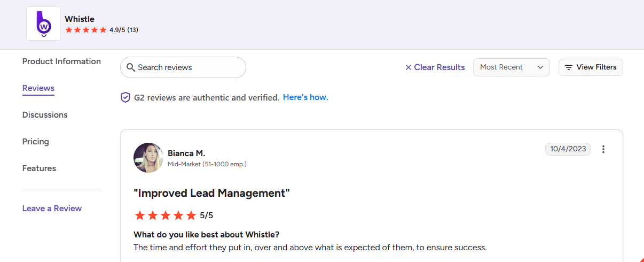644x262 pixels.
Task: Click the verified shield icon
Action: 125,97
